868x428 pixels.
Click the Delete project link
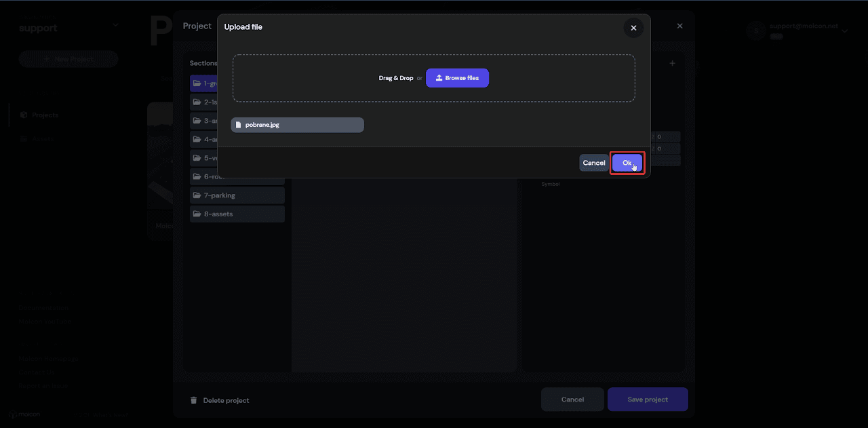coord(226,400)
